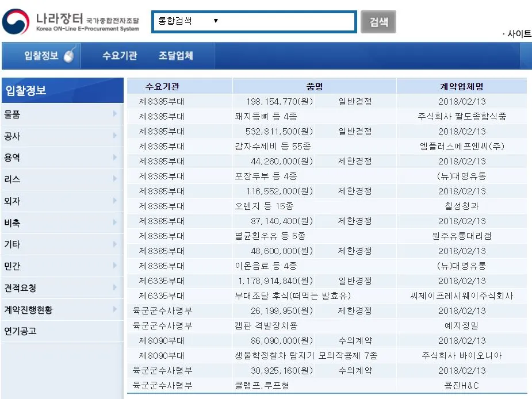Screen dimensions: 532x399
Task: Click amount 1,178,914,840(원)
Action: click(275, 281)
